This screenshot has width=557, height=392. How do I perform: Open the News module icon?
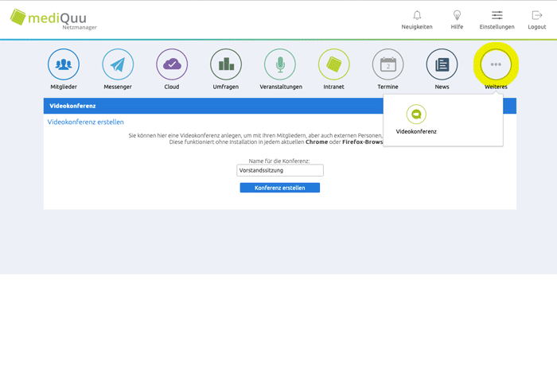coord(442,64)
